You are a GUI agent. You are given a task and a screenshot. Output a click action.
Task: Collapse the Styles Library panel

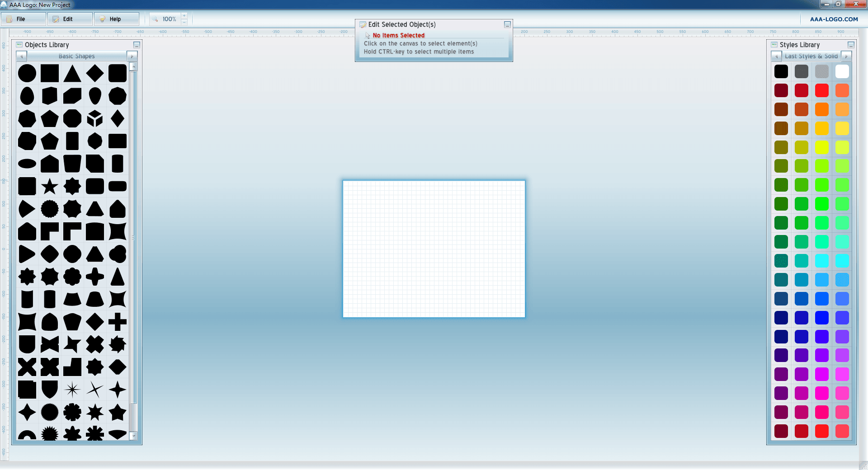point(851,45)
